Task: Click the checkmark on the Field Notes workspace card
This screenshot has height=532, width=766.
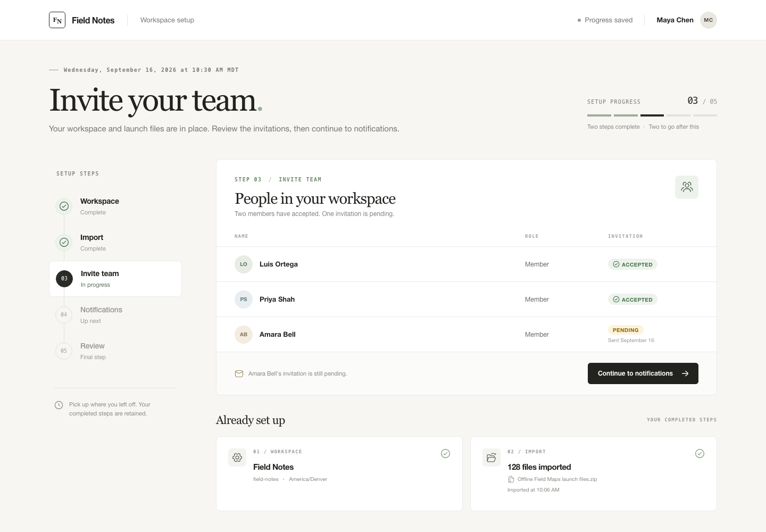Action: pos(446,453)
